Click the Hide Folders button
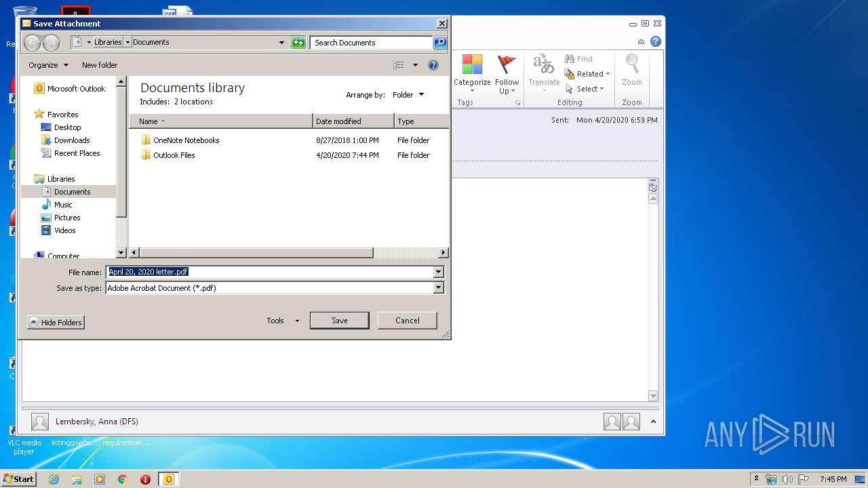 (56, 323)
